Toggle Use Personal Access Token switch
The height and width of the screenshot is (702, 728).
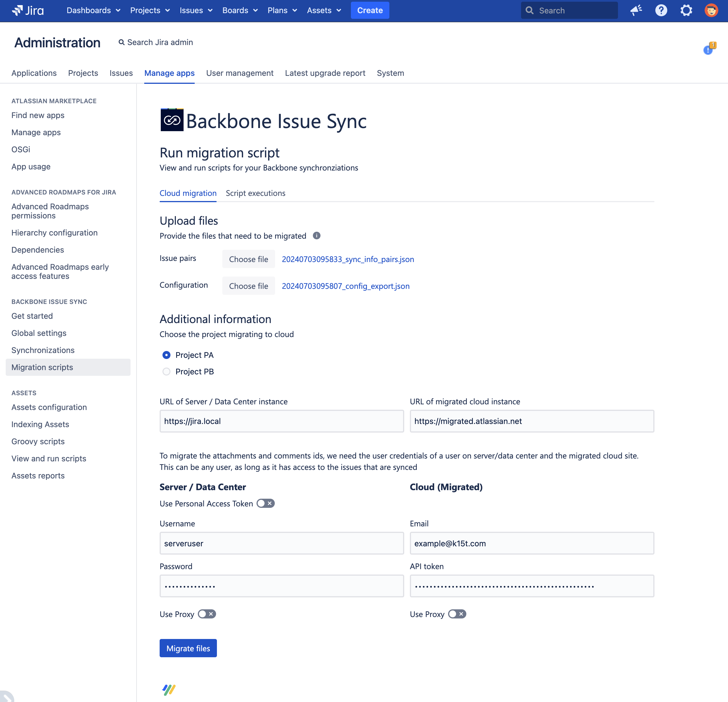(265, 503)
